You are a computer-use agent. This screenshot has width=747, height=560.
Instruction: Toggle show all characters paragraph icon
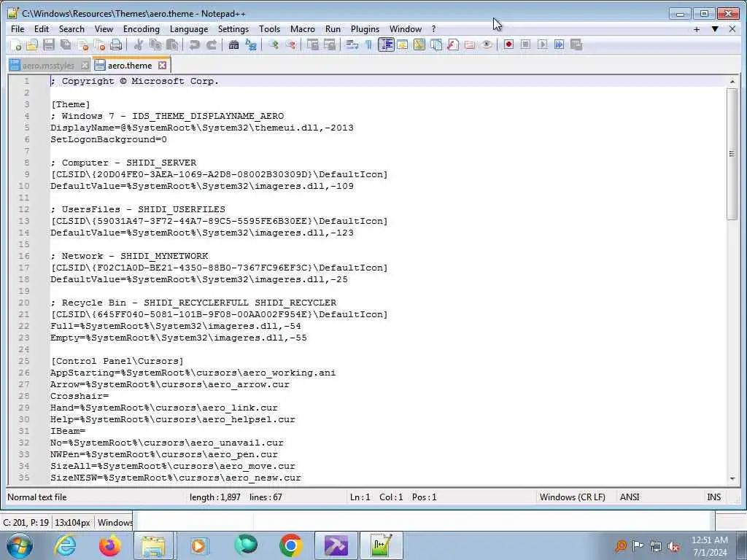(x=368, y=44)
